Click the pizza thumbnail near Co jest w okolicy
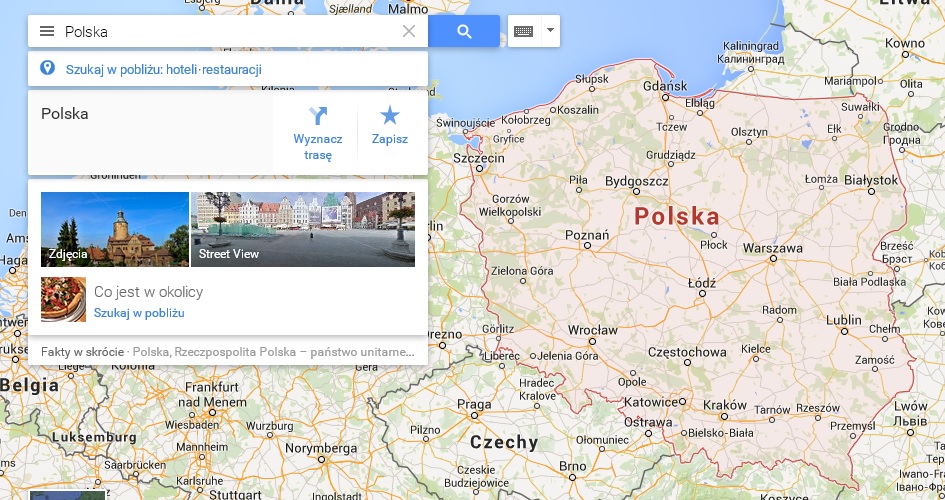This screenshot has height=500, width=945. [63, 299]
